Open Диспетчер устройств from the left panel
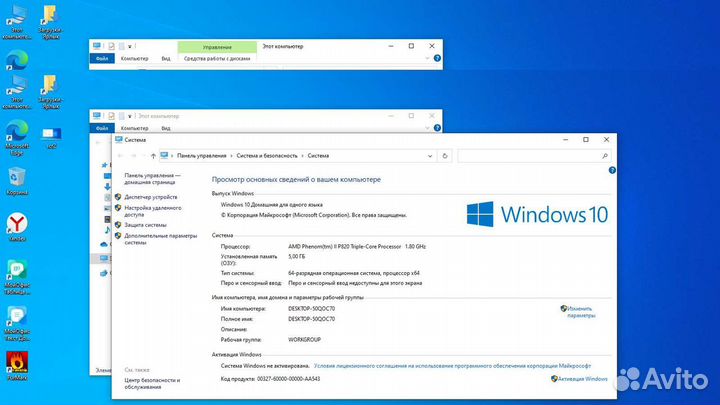 click(x=150, y=197)
